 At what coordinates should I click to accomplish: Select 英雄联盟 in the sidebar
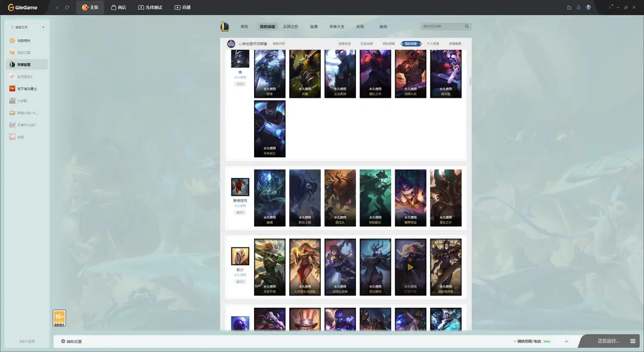(27, 64)
